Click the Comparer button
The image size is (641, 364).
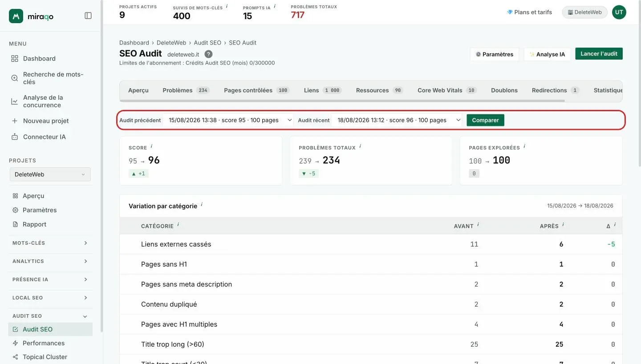click(x=485, y=120)
